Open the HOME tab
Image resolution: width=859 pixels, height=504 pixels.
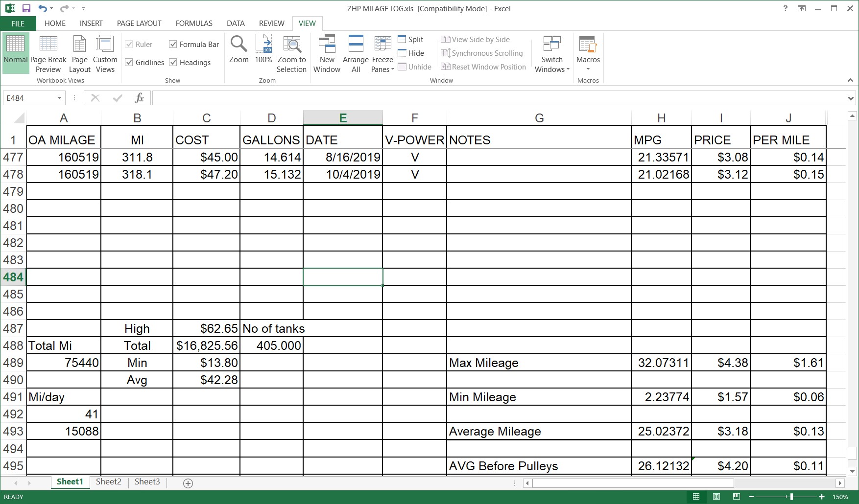55,23
